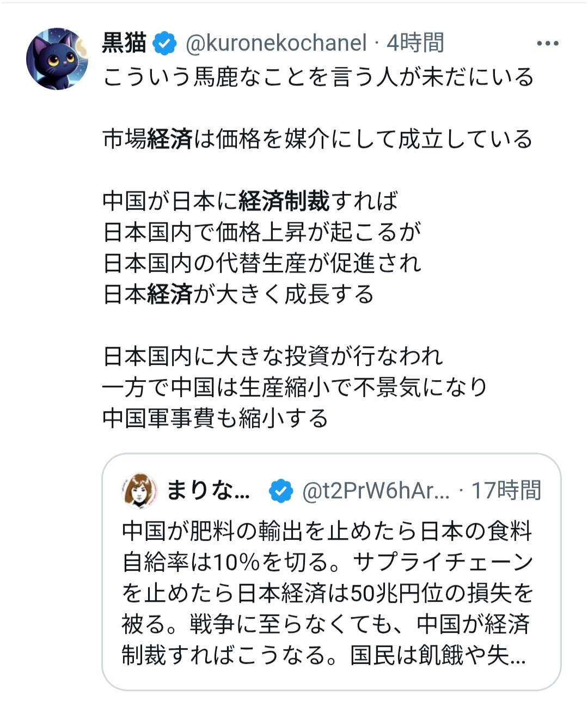Click the black cat profile avatar
Screen dimensions: 588x702
[57, 59]
